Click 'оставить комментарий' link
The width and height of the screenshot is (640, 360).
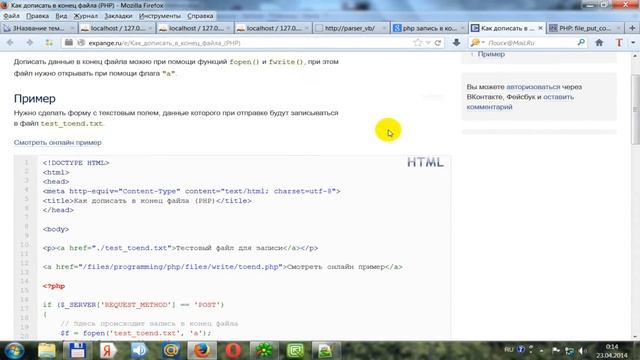[520, 102]
